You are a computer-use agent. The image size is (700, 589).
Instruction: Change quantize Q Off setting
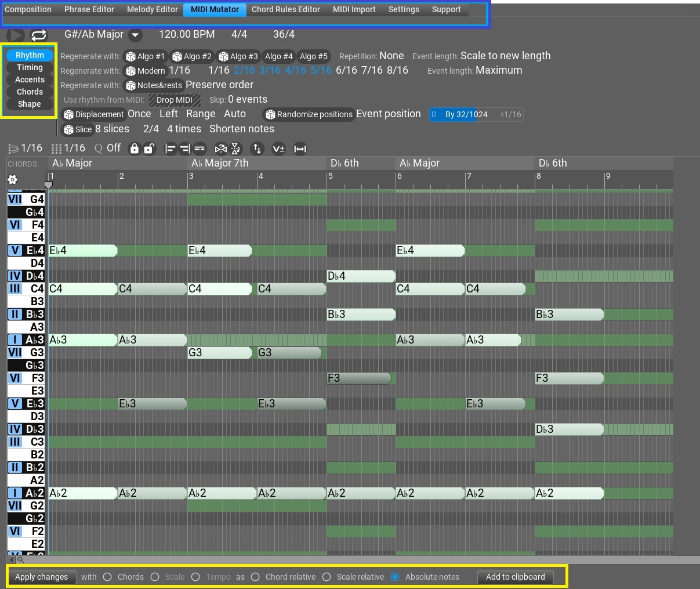click(108, 148)
